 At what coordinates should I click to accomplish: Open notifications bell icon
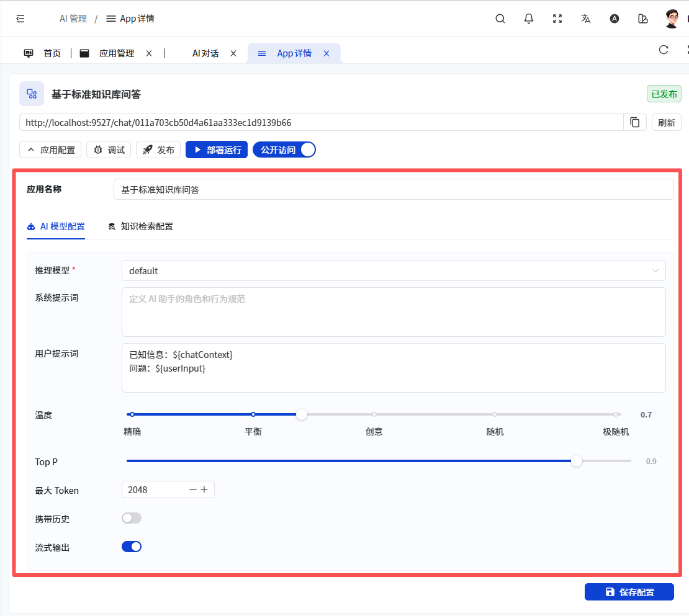(x=529, y=19)
